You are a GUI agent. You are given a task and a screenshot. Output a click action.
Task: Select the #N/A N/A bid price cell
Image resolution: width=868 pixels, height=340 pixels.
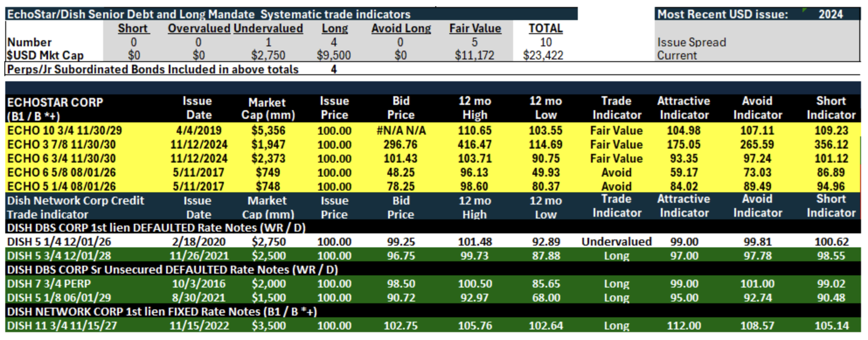pos(401,130)
